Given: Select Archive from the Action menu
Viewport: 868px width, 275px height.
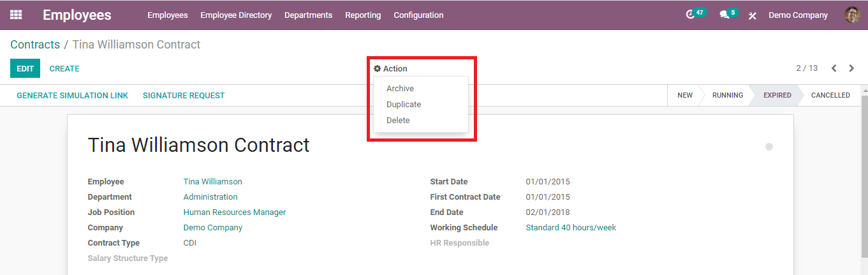Looking at the screenshot, I should coord(400,89).
